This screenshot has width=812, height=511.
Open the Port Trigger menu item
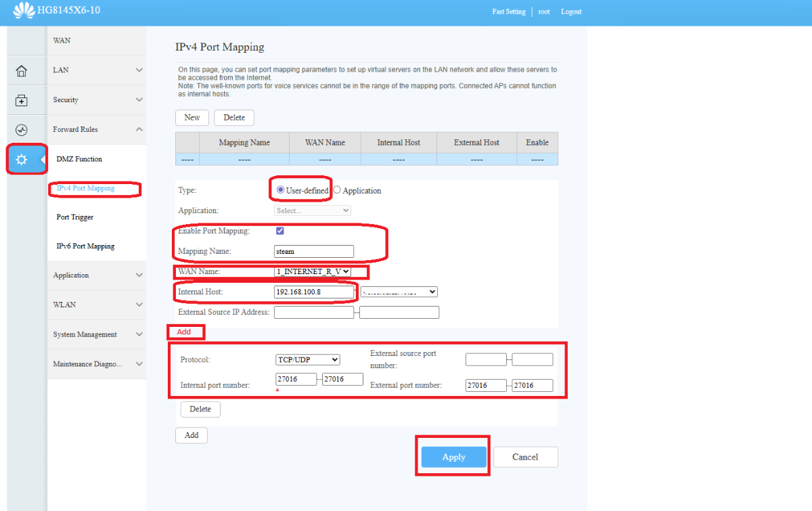pyautogui.click(x=75, y=217)
